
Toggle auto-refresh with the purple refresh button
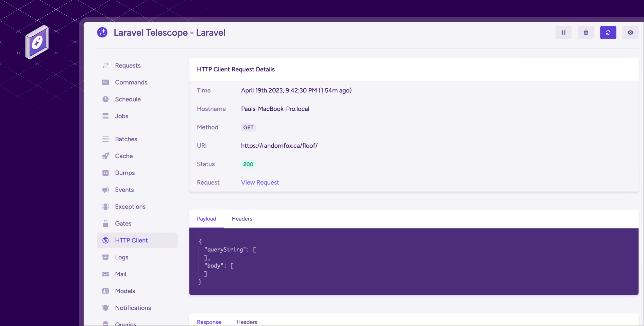click(x=608, y=33)
